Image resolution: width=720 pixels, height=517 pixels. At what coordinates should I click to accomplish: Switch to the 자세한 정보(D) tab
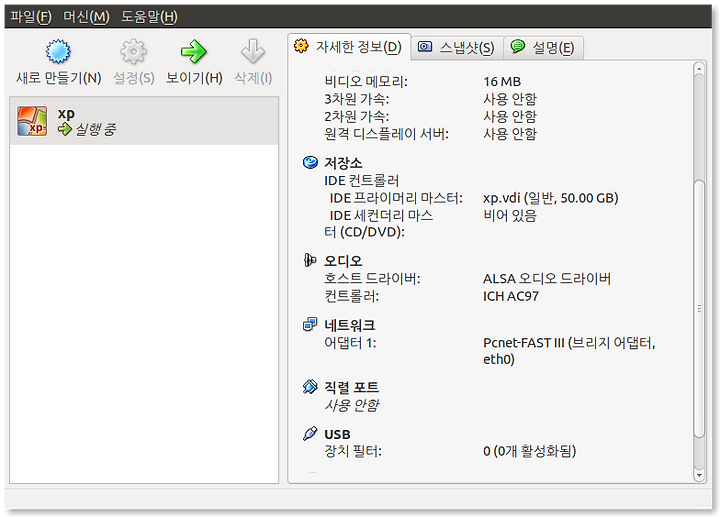pyautogui.click(x=349, y=47)
